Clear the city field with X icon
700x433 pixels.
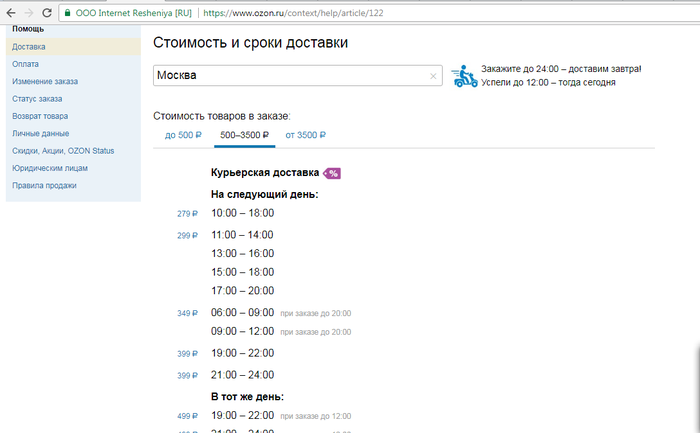433,76
